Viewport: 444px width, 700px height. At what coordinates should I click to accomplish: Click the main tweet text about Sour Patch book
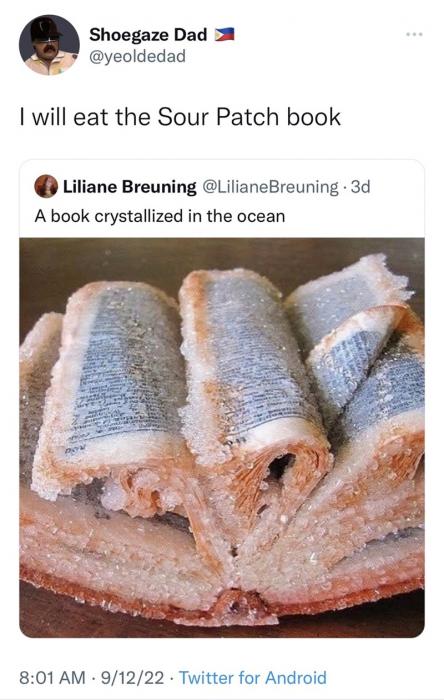tap(180, 117)
